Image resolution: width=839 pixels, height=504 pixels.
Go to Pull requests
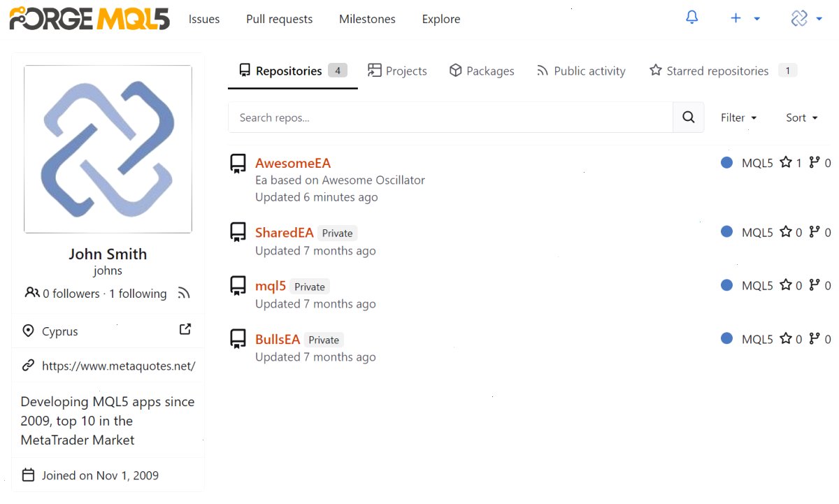click(280, 19)
